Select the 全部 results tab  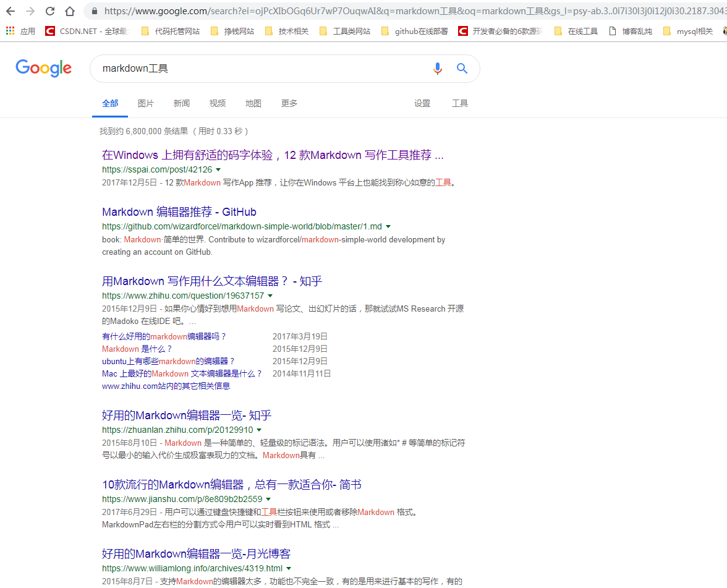pos(110,103)
